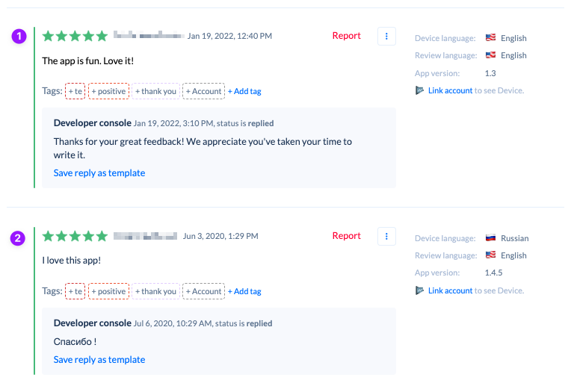Open the three-dot menu on review 1
Viewport: 571px width, 392px height.
coord(386,36)
